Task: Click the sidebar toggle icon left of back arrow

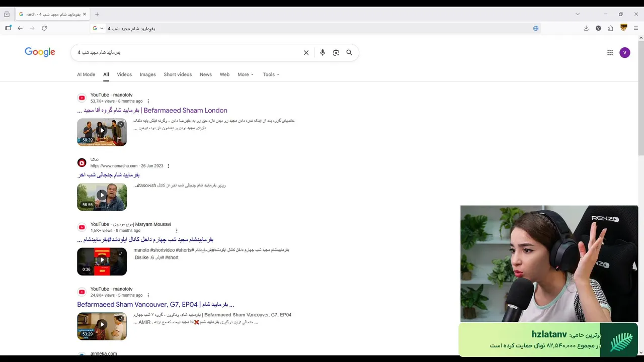Action: (x=8, y=28)
